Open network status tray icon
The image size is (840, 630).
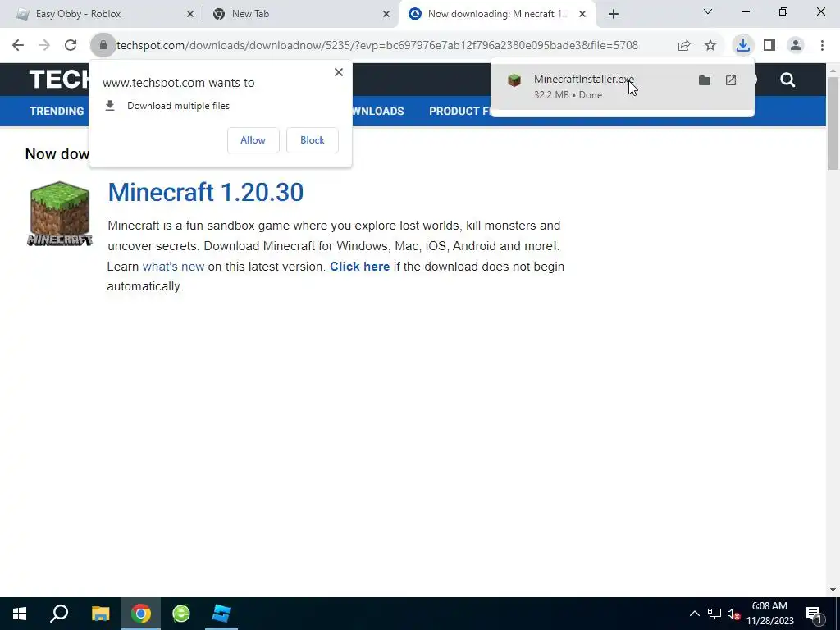714,614
